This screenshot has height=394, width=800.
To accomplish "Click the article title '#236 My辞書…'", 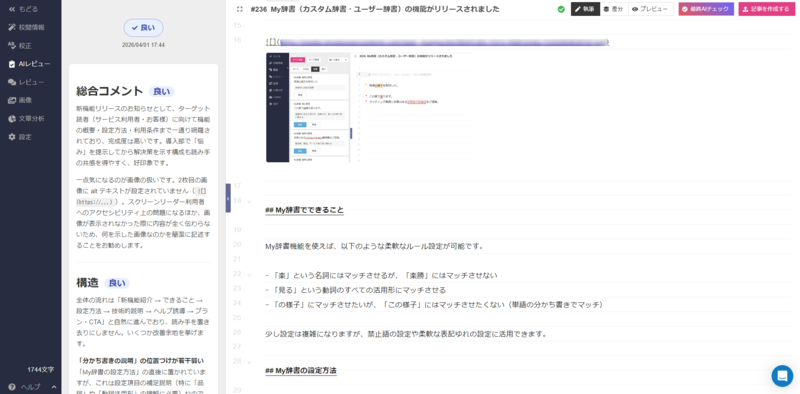I will pyautogui.click(x=375, y=9).
